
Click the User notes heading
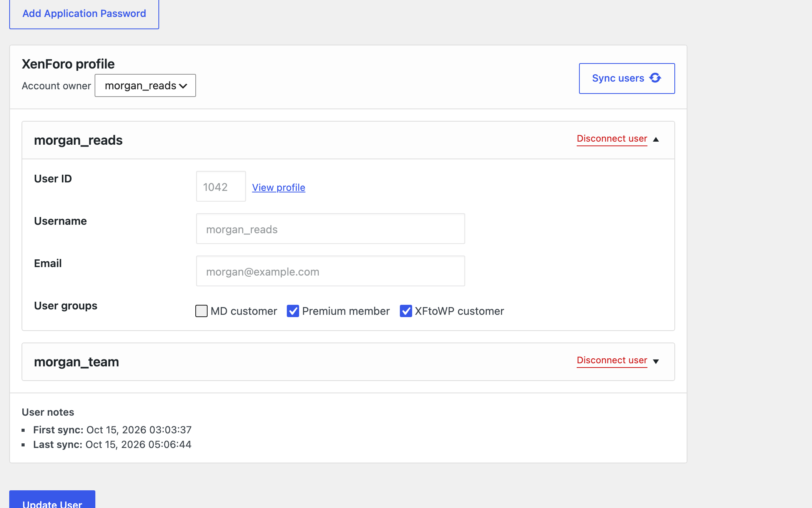click(x=48, y=412)
